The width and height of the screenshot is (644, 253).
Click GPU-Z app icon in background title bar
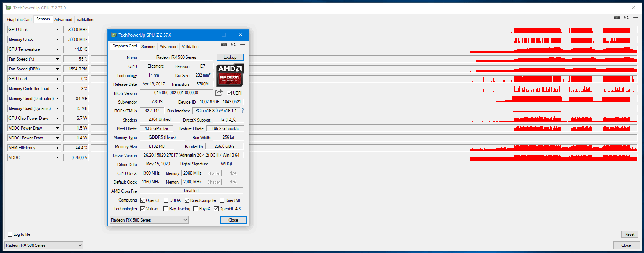click(9, 8)
